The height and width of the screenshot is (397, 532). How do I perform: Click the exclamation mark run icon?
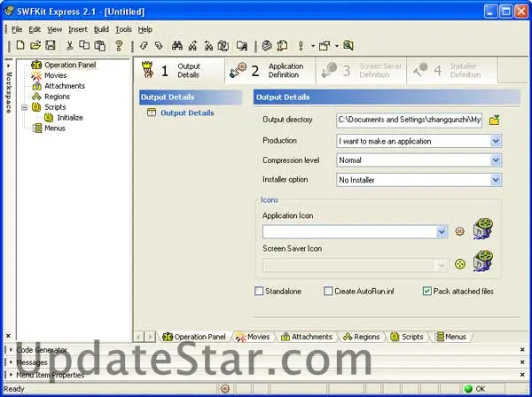301,45
